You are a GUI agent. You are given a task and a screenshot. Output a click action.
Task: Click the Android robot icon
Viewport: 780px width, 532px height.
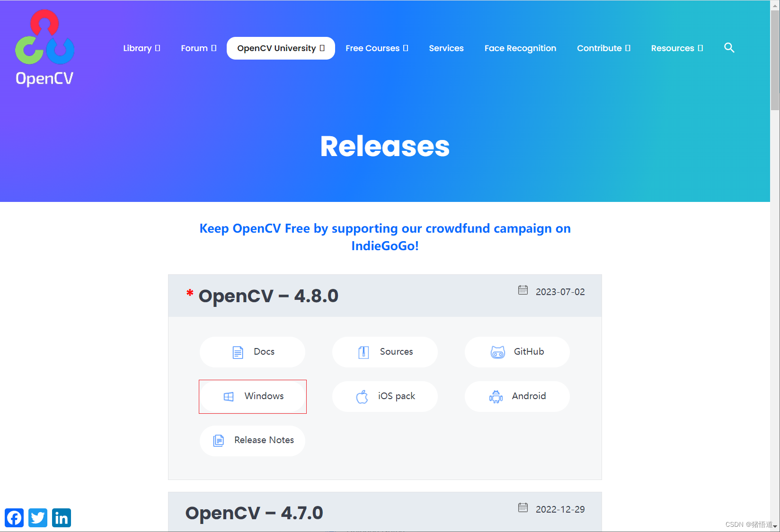(496, 396)
